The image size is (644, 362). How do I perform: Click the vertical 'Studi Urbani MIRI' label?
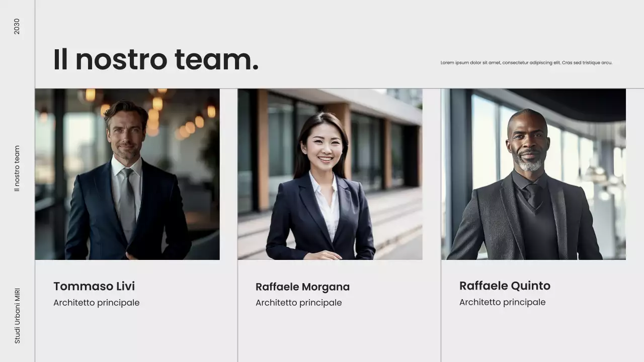17,316
